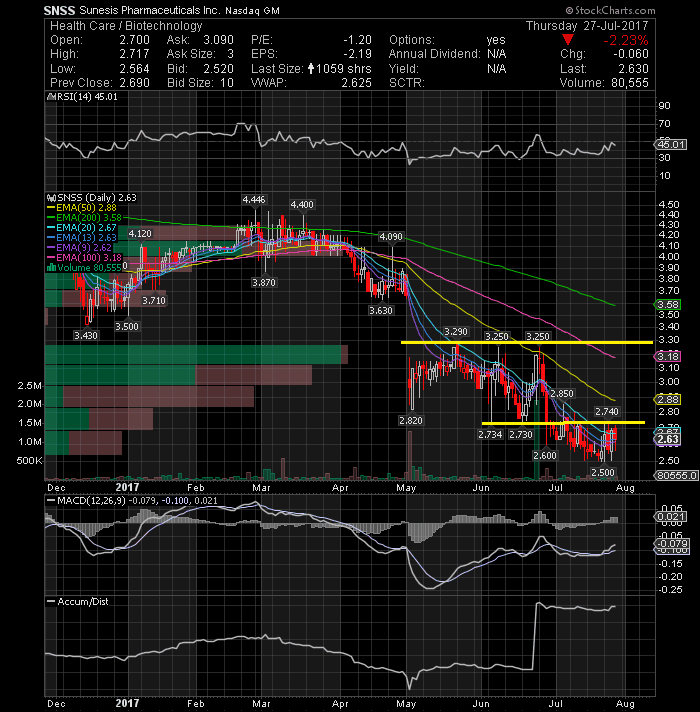This screenshot has height=712, width=700.
Task: Click the SNSS (Daily) 2.63 legend text
Action: [x=97, y=198]
